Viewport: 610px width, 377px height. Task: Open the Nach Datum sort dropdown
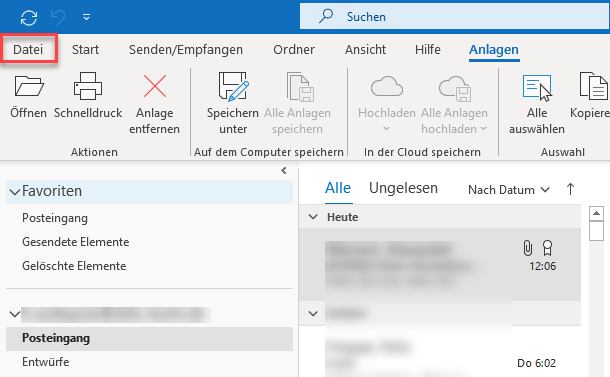point(508,190)
